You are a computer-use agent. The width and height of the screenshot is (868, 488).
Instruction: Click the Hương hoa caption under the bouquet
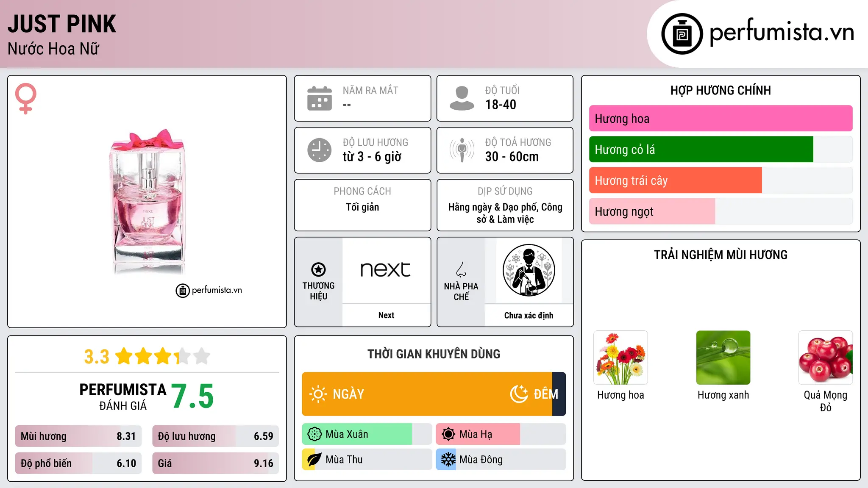tap(620, 395)
